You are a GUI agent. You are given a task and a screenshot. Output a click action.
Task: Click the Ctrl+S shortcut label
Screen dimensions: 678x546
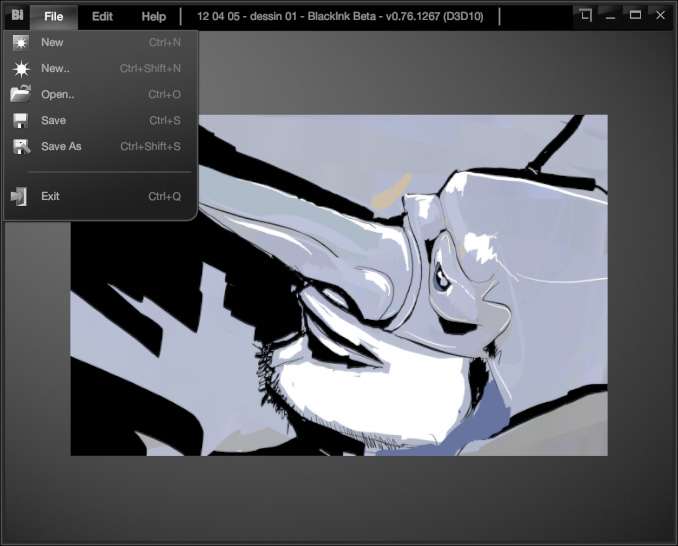(165, 120)
